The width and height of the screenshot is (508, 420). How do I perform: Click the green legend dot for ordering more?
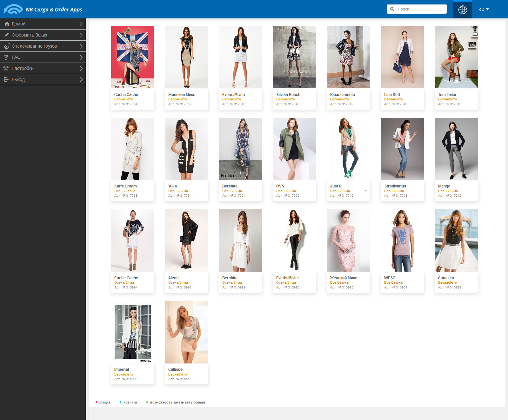(147, 402)
